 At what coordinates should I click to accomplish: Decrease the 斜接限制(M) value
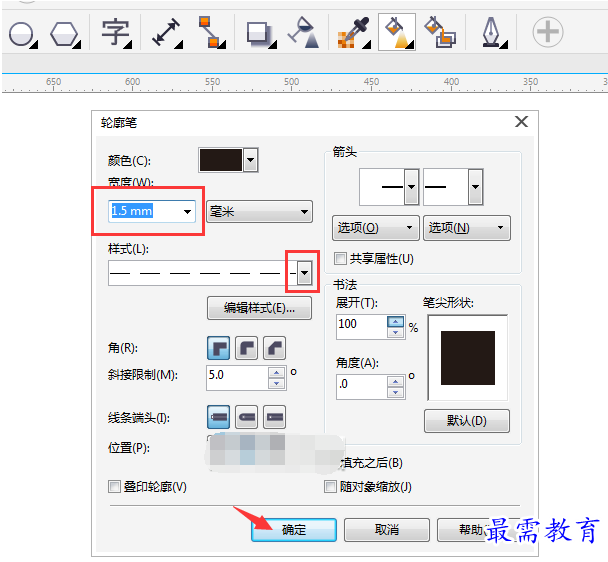click(x=276, y=383)
